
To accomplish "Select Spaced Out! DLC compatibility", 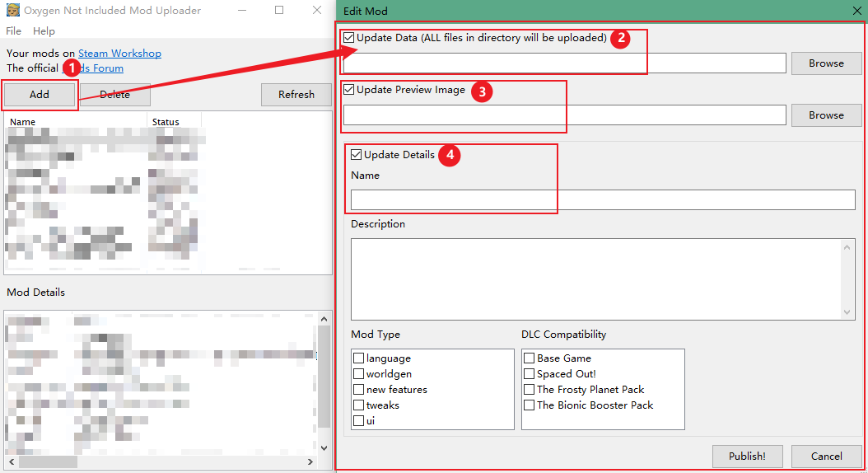I will point(530,374).
